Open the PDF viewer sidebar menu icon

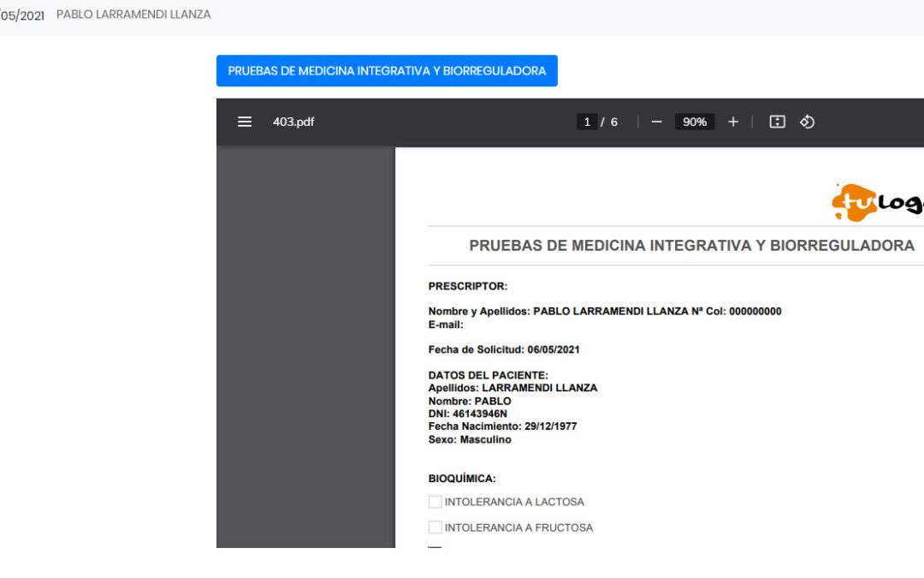point(245,122)
